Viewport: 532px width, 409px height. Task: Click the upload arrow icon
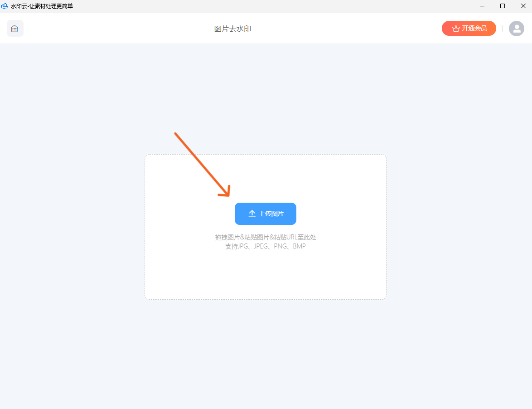(252, 214)
